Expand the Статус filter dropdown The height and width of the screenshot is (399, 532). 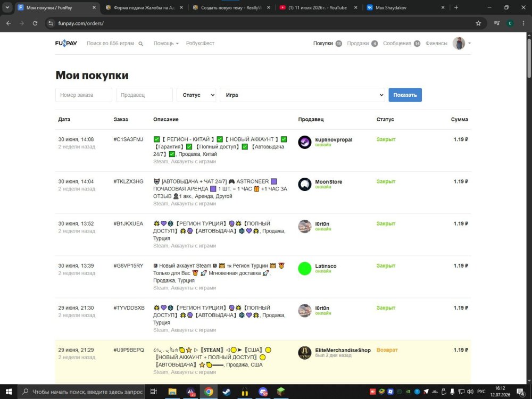click(x=196, y=95)
